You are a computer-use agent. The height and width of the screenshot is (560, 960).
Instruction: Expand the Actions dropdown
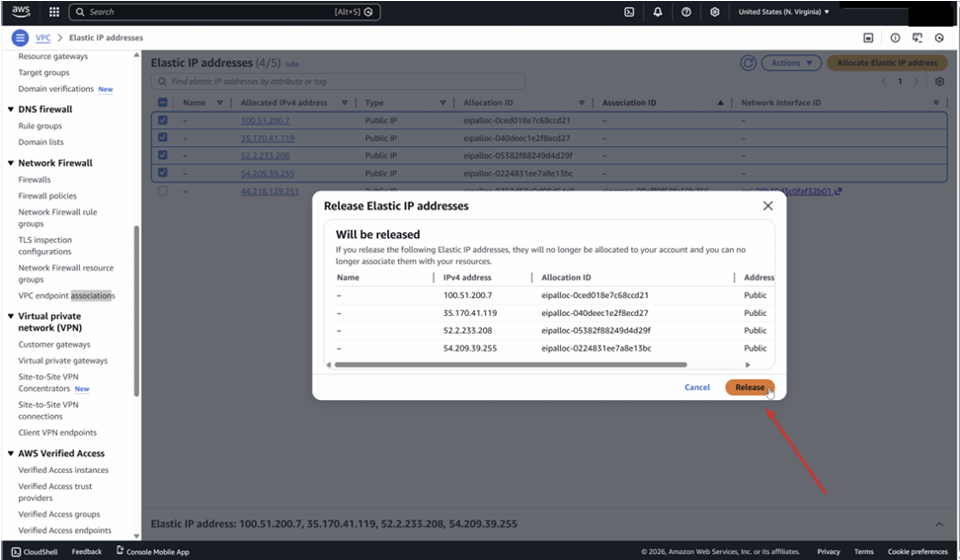[793, 62]
